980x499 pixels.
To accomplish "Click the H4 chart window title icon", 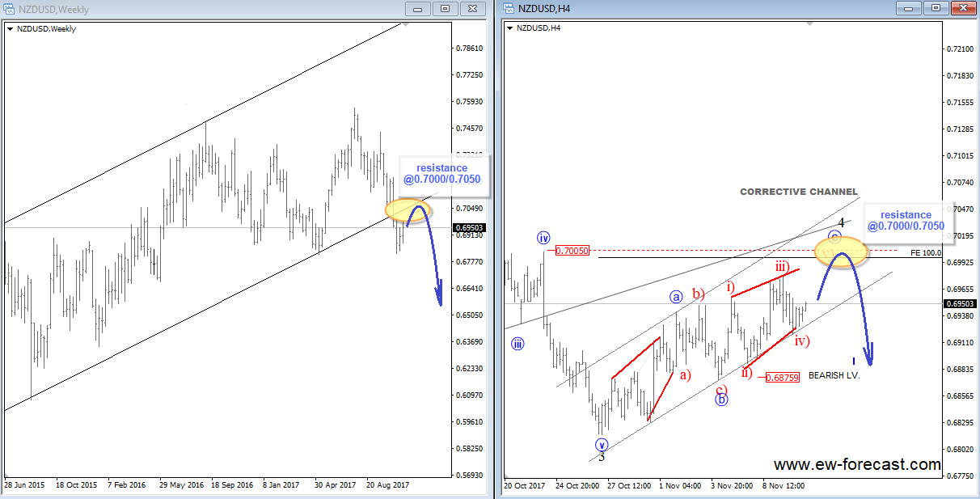I will pos(509,9).
